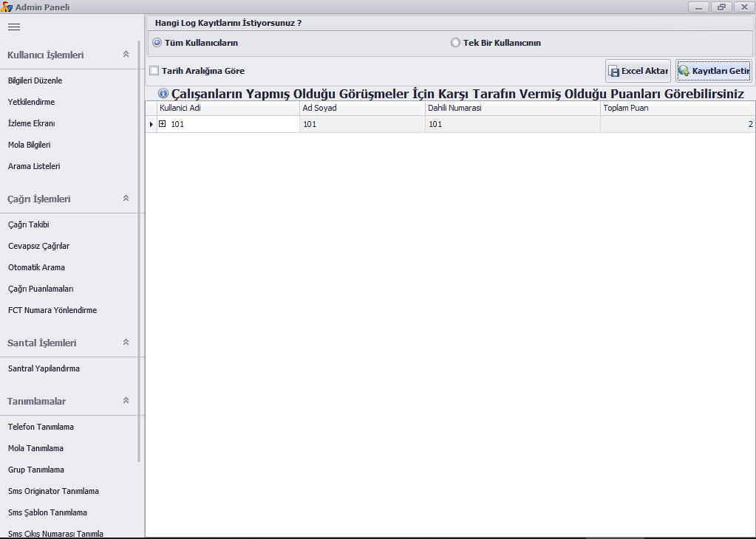
Task: Go to Mola Bilgileri
Action: coord(29,145)
